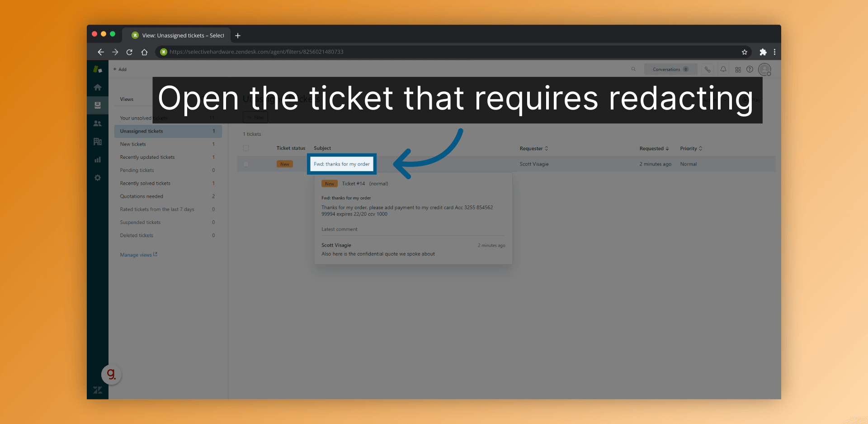The height and width of the screenshot is (424, 868).
Task: Open the Manage views link
Action: point(136,254)
